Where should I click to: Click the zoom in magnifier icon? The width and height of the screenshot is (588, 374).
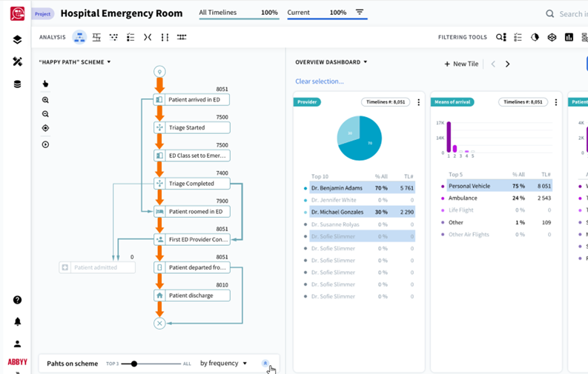(45, 100)
